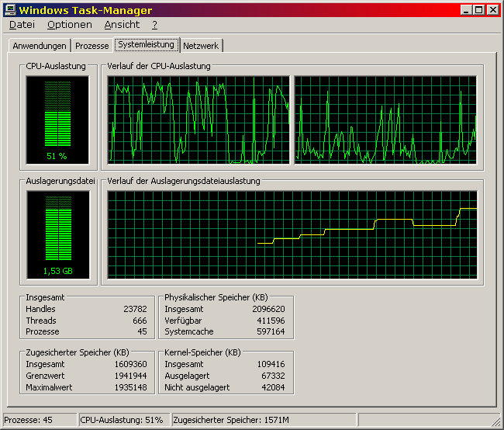Click Zugesicherter Speicher Insgesamt value 1609360
The width and height of the screenshot is (504, 430).
131,364
